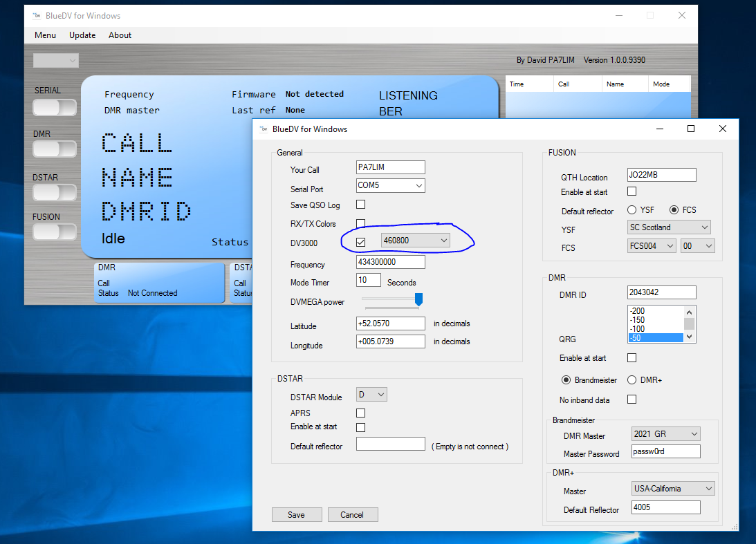Select -150 in the QRG list

(x=656, y=320)
